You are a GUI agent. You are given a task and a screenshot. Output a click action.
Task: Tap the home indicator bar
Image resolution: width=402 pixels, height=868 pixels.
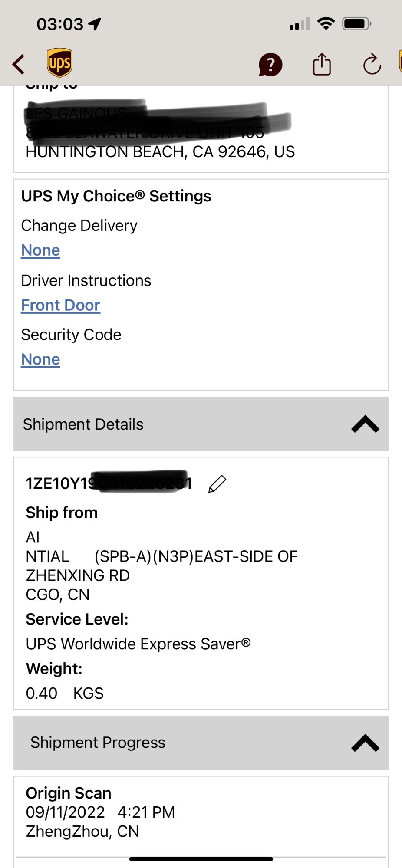coord(201,859)
